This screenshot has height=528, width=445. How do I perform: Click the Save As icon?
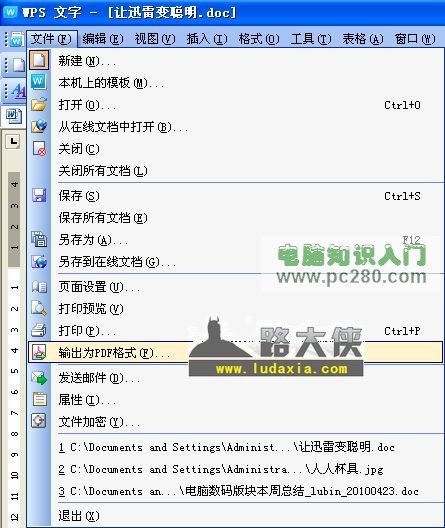point(39,239)
